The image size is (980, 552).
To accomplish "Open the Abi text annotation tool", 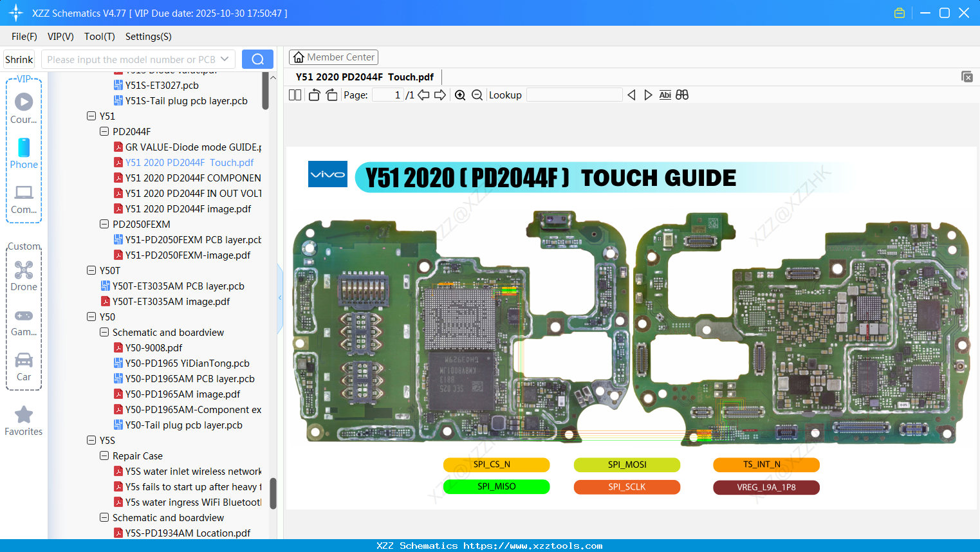I will 665,95.
